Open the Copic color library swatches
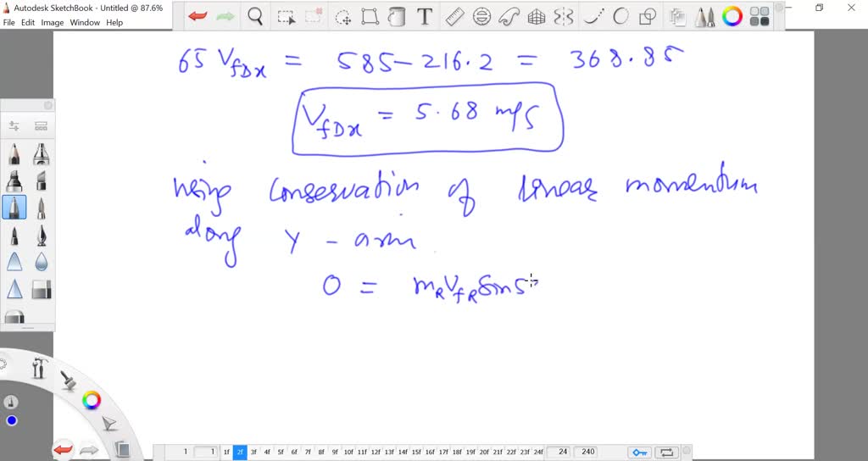868x461 pixels. click(x=760, y=17)
